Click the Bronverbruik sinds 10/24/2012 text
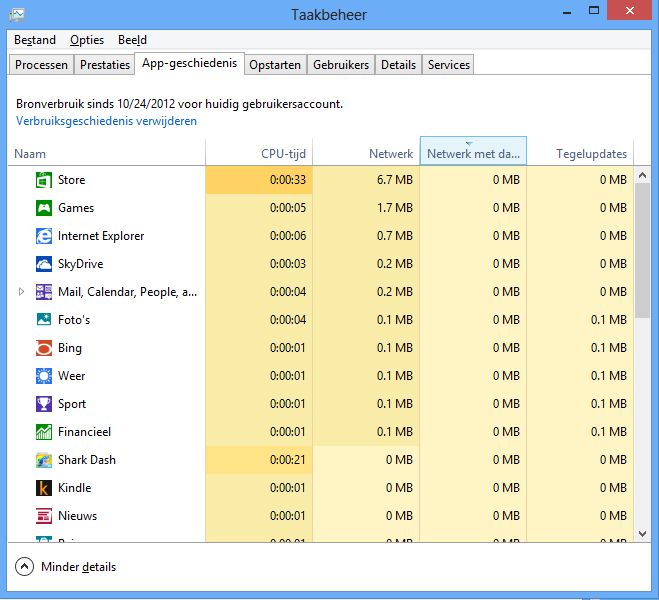Image resolution: width=659 pixels, height=600 pixels. pos(179,104)
